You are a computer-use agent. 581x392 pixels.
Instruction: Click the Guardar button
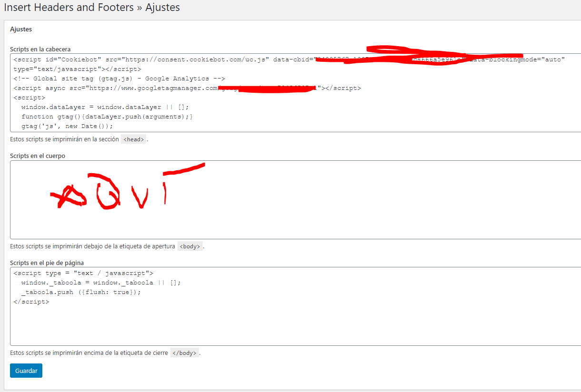click(26, 371)
